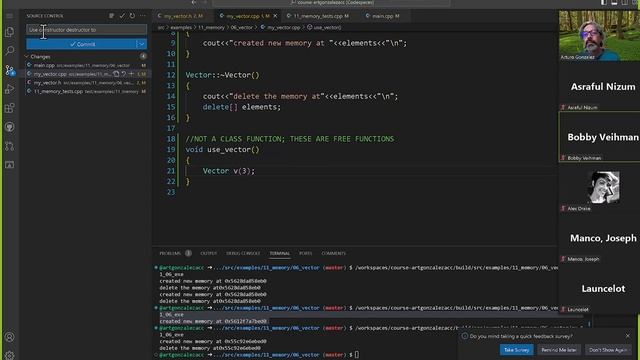Open the Source Control view icon
Screen dimensions: 640x360
tap(9, 70)
